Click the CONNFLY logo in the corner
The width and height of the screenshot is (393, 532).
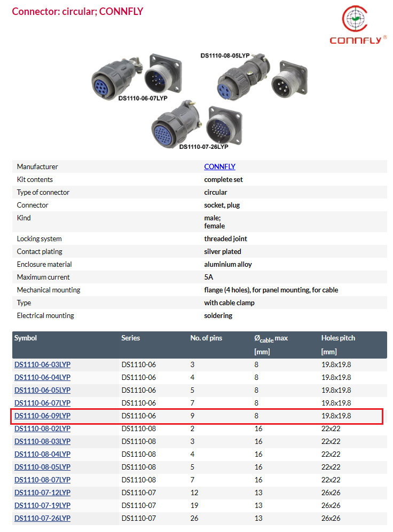(358, 25)
